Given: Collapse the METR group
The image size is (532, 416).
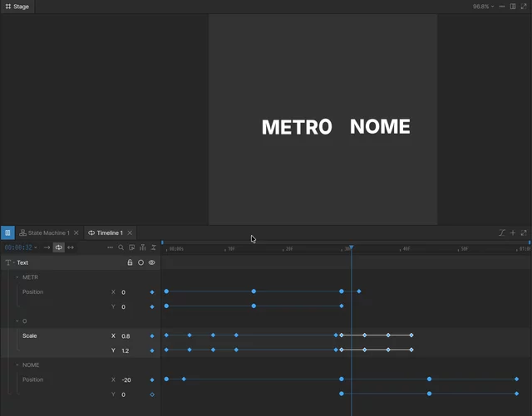Looking at the screenshot, I should [x=17, y=277].
